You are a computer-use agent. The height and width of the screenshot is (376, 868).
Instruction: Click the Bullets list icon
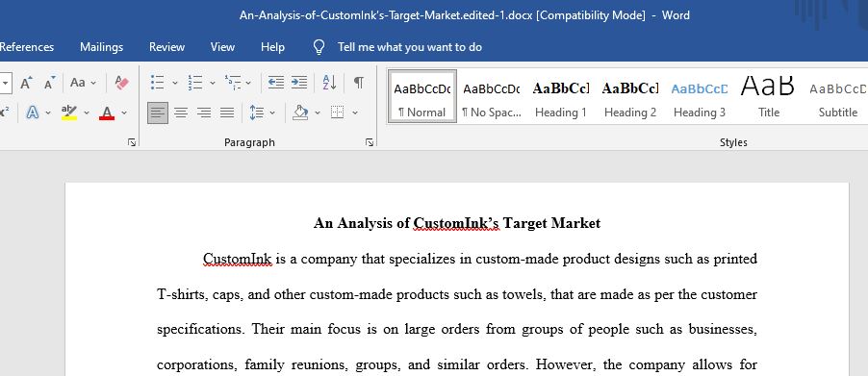(x=158, y=83)
